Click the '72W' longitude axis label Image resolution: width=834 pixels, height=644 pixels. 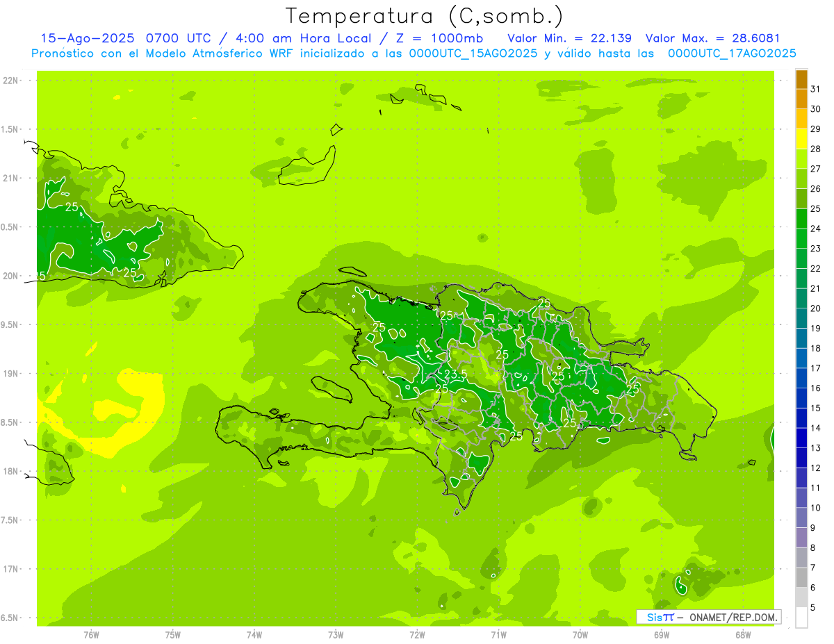click(417, 634)
